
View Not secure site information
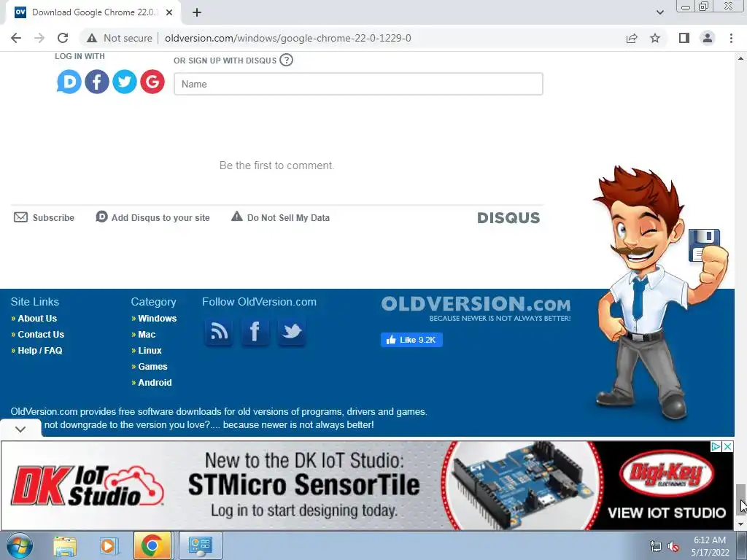coord(120,38)
